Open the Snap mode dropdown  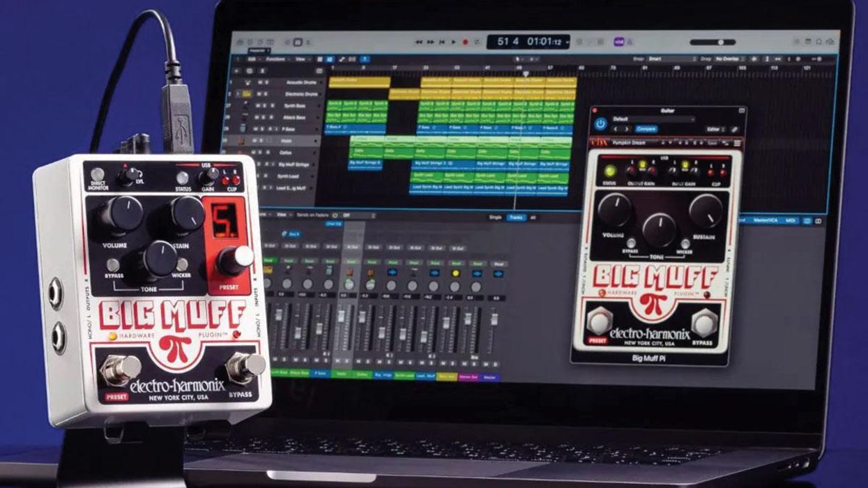click(x=669, y=59)
